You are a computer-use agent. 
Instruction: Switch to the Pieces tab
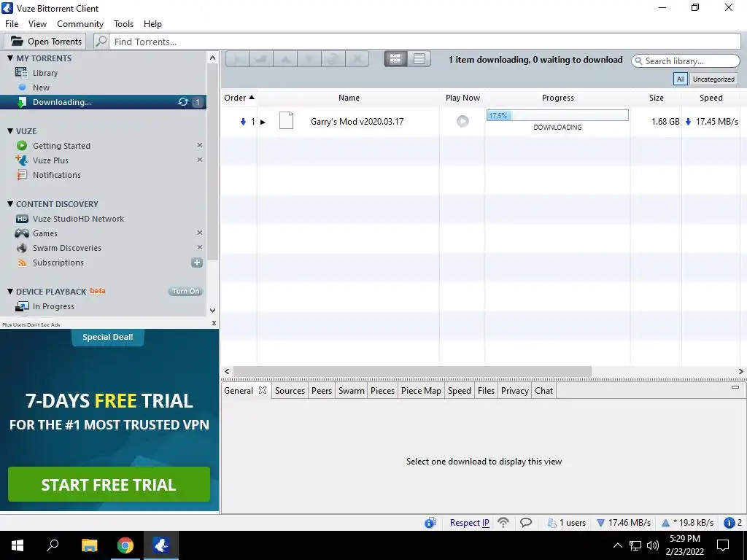pyautogui.click(x=382, y=391)
